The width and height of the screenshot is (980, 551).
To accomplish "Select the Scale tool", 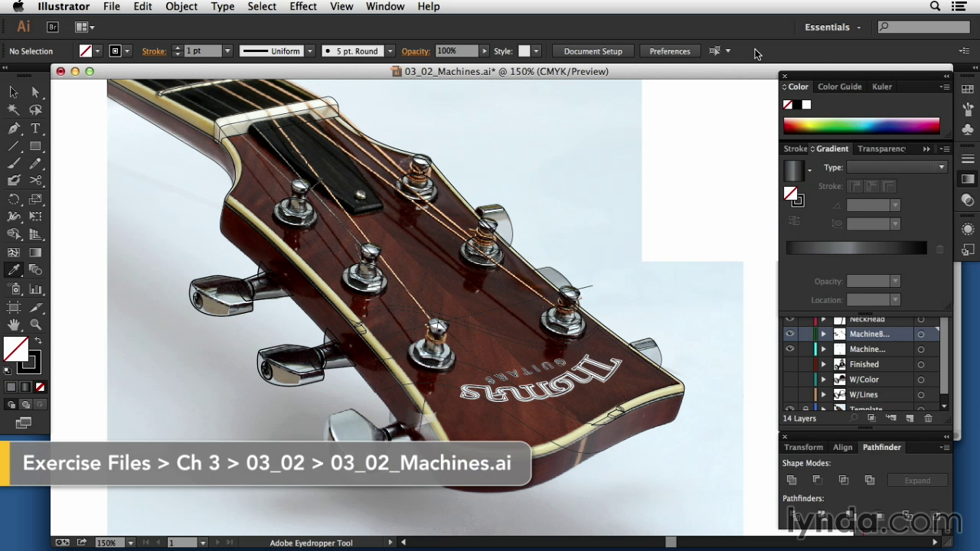I will tap(35, 199).
